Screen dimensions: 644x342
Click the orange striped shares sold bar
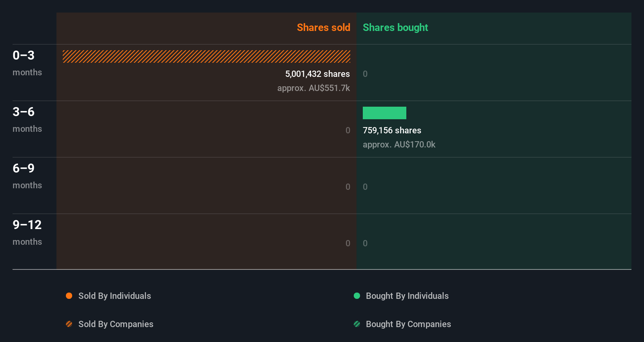[x=206, y=56]
